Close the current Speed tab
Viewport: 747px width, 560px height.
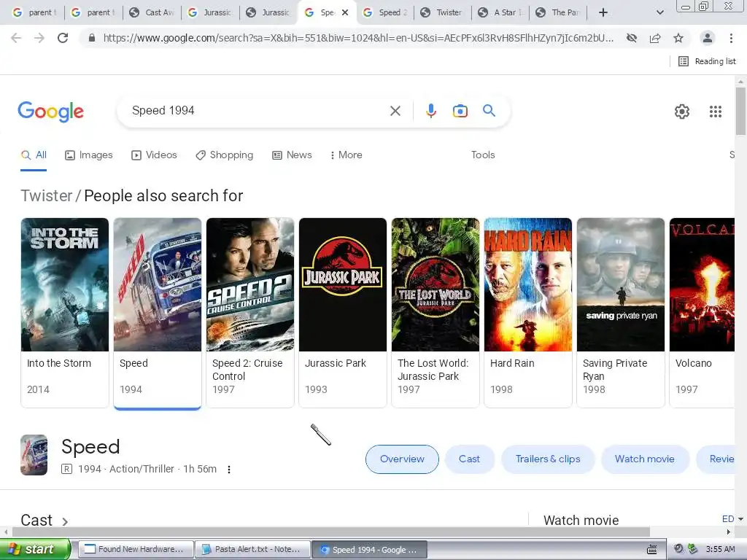pyautogui.click(x=345, y=12)
